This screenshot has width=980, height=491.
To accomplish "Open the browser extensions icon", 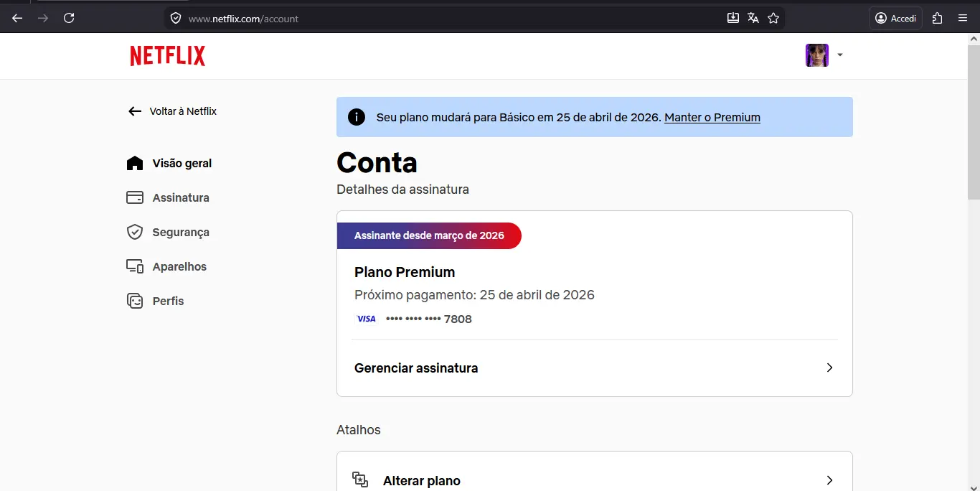I will coord(937,18).
